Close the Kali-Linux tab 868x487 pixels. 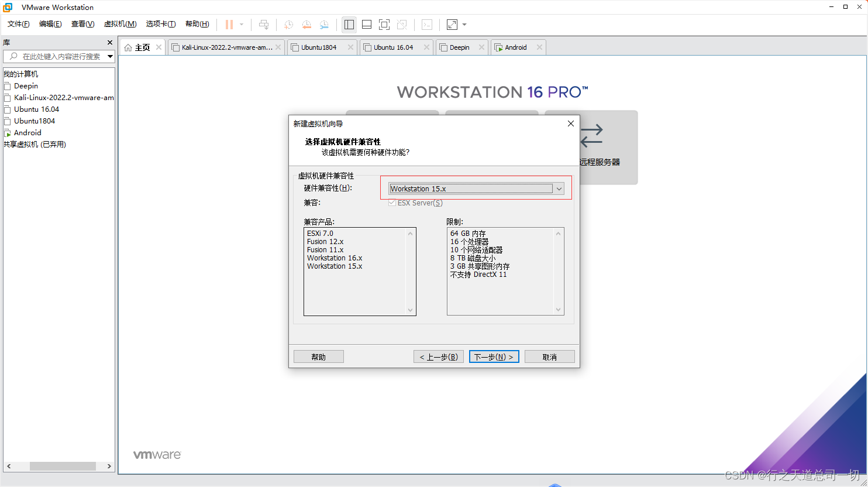[278, 47]
